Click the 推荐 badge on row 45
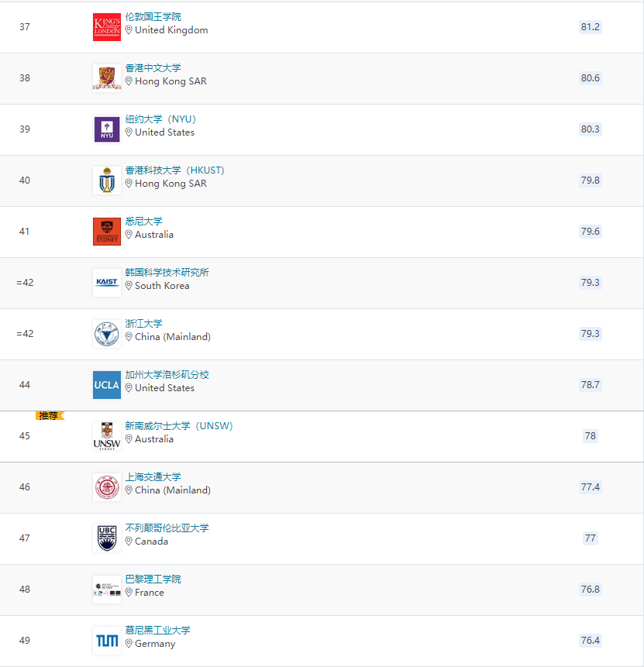This screenshot has width=644, height=667. 49,416
